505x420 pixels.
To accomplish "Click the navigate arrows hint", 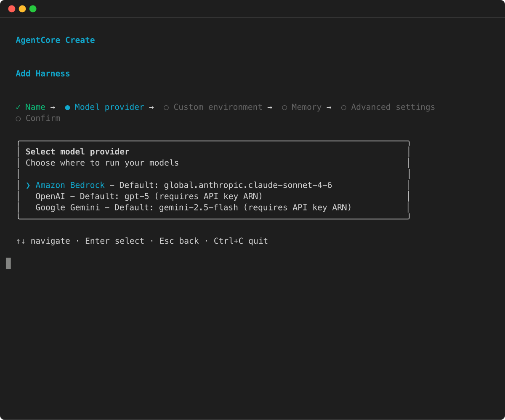I will pyautogui.click(x=43, y=241).
